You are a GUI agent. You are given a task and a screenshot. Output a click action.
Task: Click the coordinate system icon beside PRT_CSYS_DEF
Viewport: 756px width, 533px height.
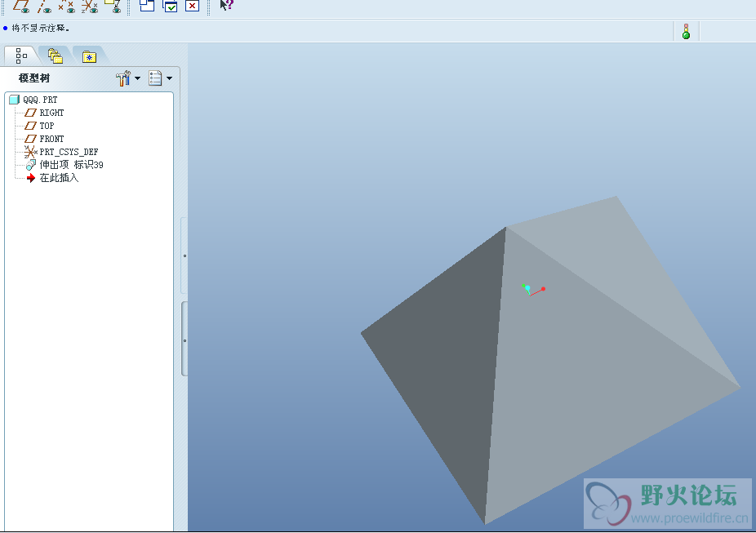(30, 152)
